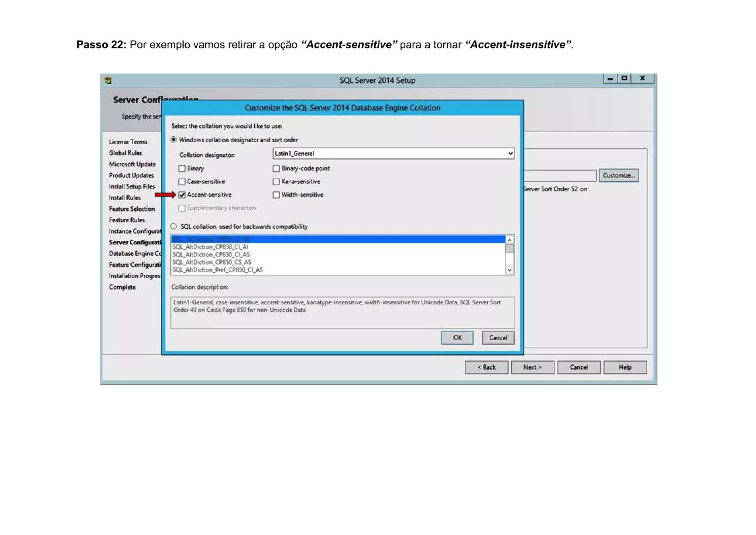Go back with the < Back button
Viewport: 756px width, 535px height.
(x=486, y=367)
